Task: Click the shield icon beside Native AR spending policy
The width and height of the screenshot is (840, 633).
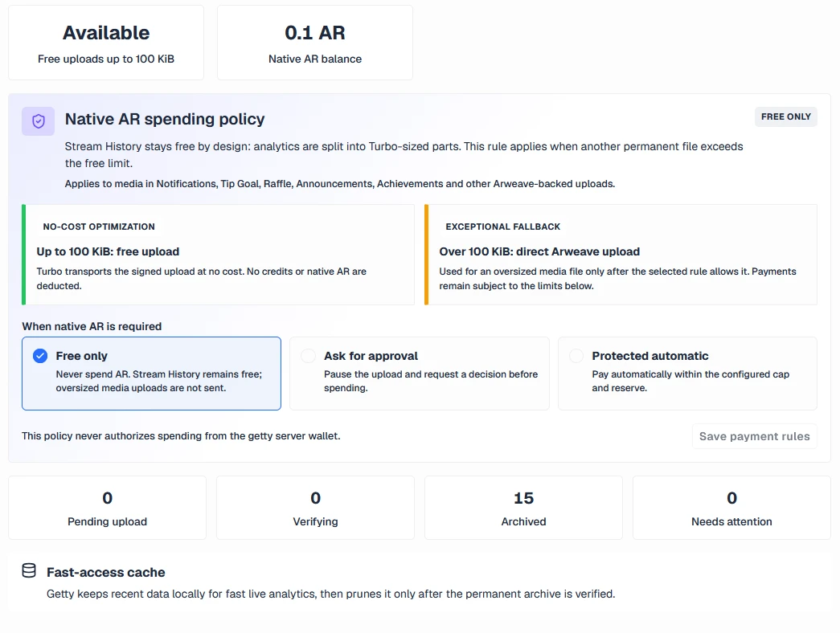Action: point(38,121)
